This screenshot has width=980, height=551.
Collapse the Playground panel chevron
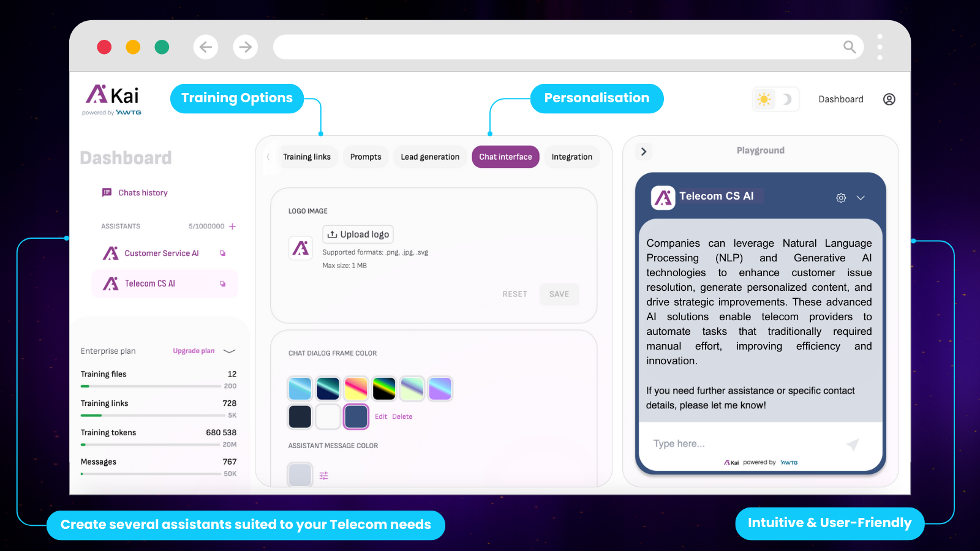[643, 151]
